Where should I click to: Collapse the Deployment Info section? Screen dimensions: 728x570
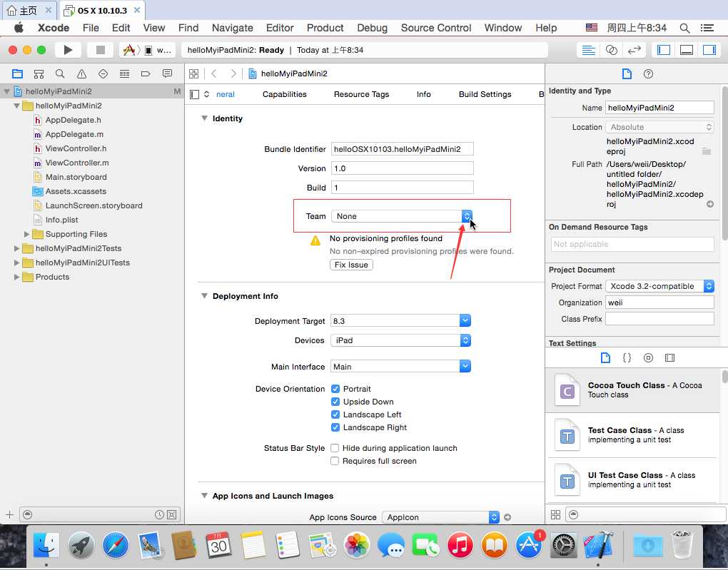204,295
